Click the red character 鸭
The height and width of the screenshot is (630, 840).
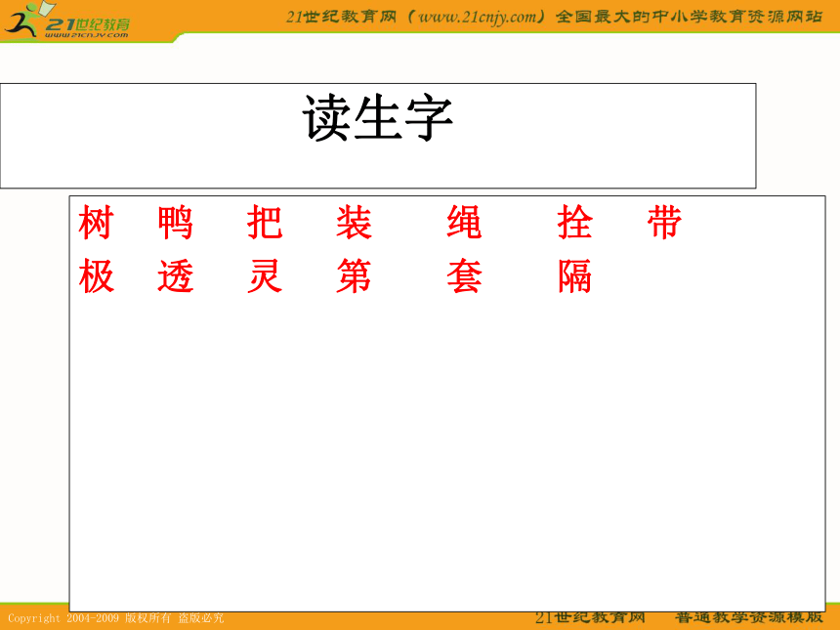pyautogui.click(x=175, y=222)
